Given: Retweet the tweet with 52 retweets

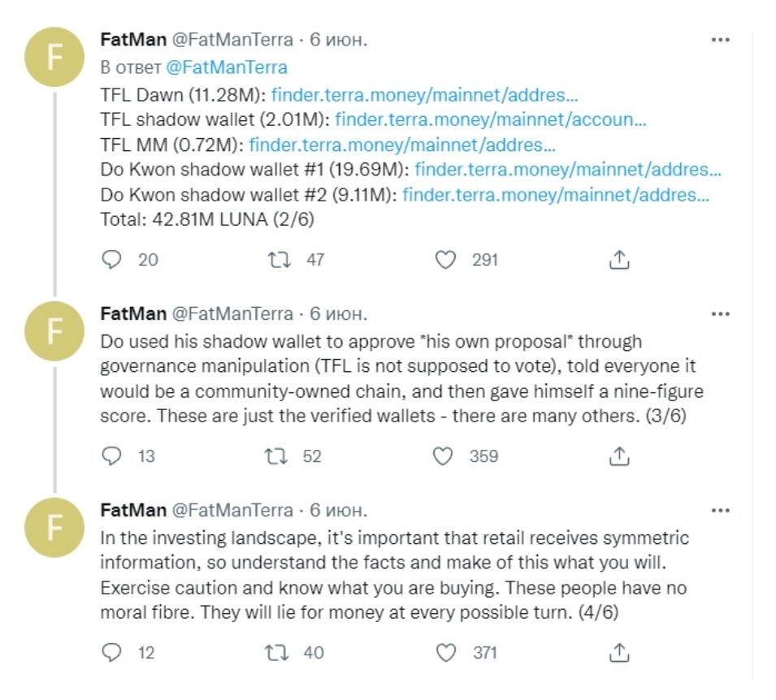Looking at the screenshot, I should [x=276, y=456].
